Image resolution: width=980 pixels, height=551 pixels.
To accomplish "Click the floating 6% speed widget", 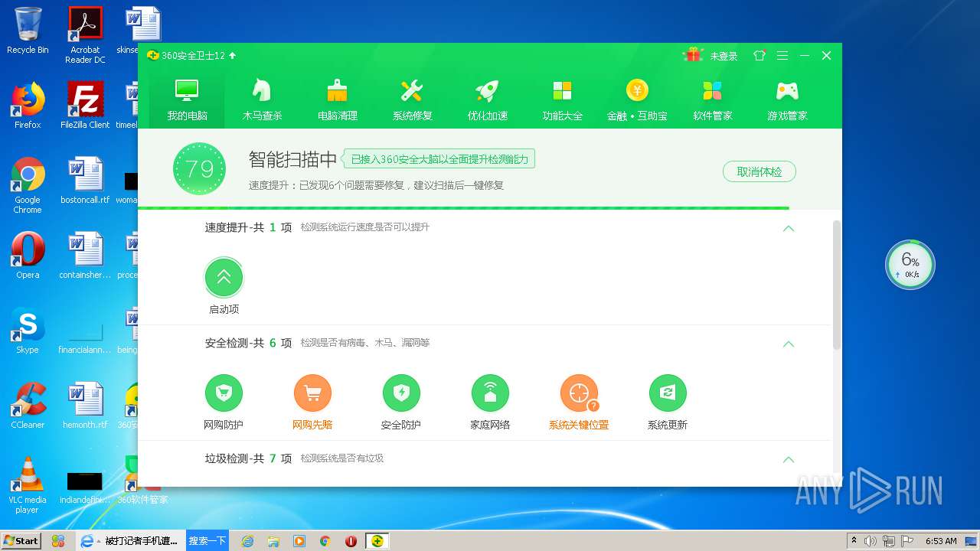I will click(x=910, y=265).
